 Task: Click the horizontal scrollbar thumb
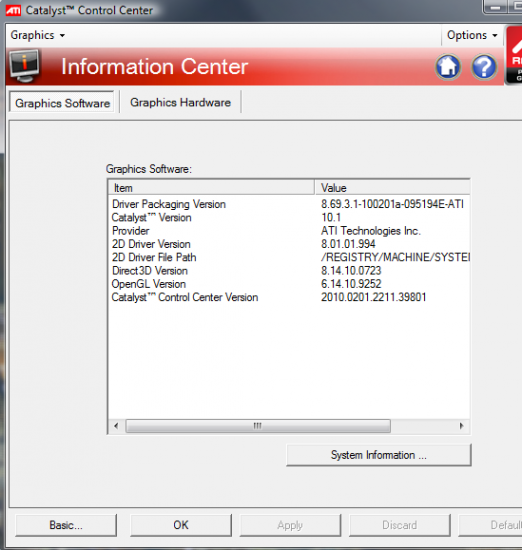tap(258, 426)
